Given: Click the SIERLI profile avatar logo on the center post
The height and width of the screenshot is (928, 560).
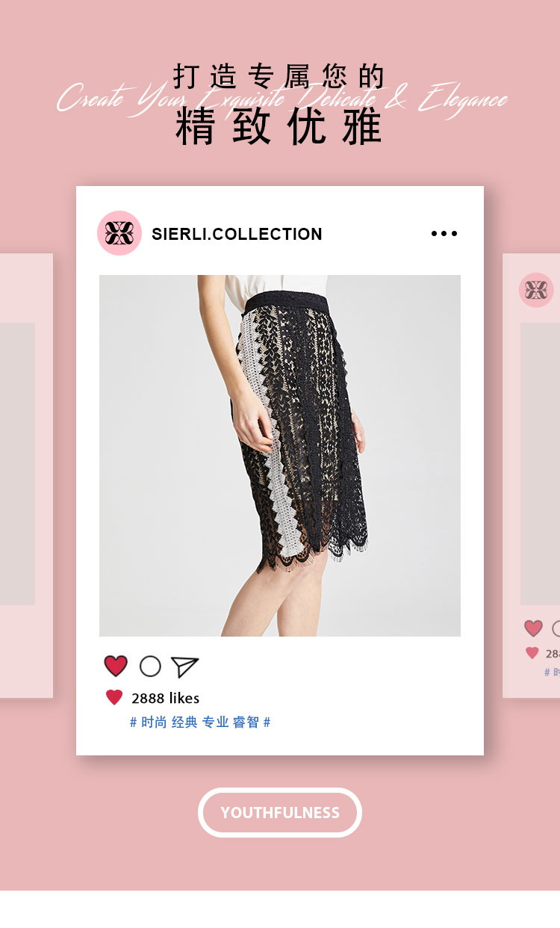Looking at the screenshot, I should click(x=119, y=233).
